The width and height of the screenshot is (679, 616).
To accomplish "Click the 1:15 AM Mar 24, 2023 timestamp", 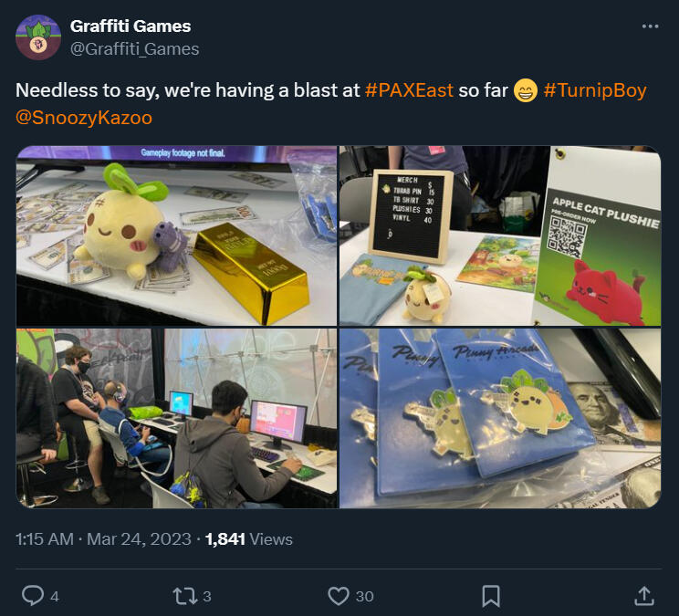I will [x=103, y=539].
